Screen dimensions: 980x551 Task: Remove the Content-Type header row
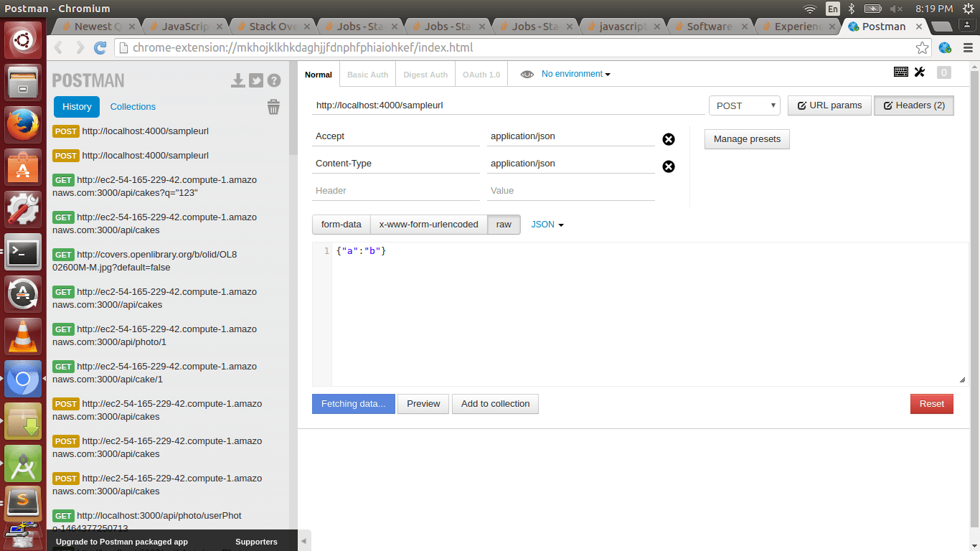(669, 166)
